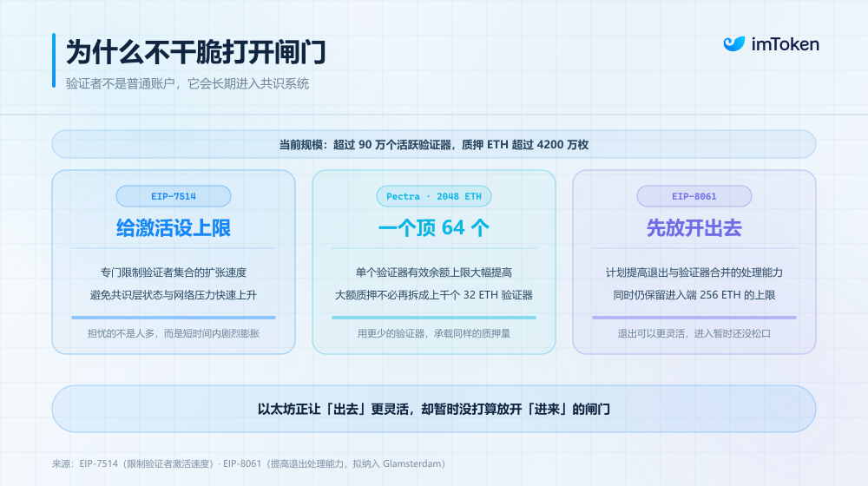This screenshot has height=486, width=868.
Task: Click heading 一个顶 64 个
Action: coord(433,227)
